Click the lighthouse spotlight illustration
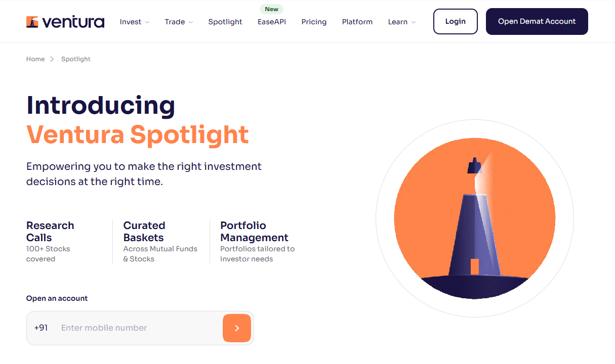Viewport: 615px width, 364px height. click(x=474, y=218)
